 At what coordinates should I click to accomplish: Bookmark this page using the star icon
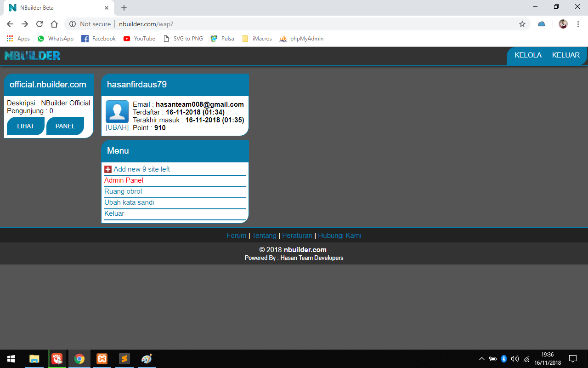[522, 24]
